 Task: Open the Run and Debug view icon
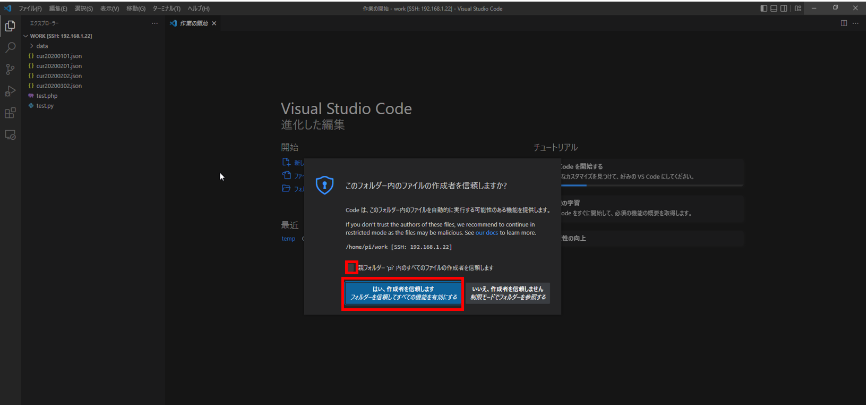click(10, 91)
